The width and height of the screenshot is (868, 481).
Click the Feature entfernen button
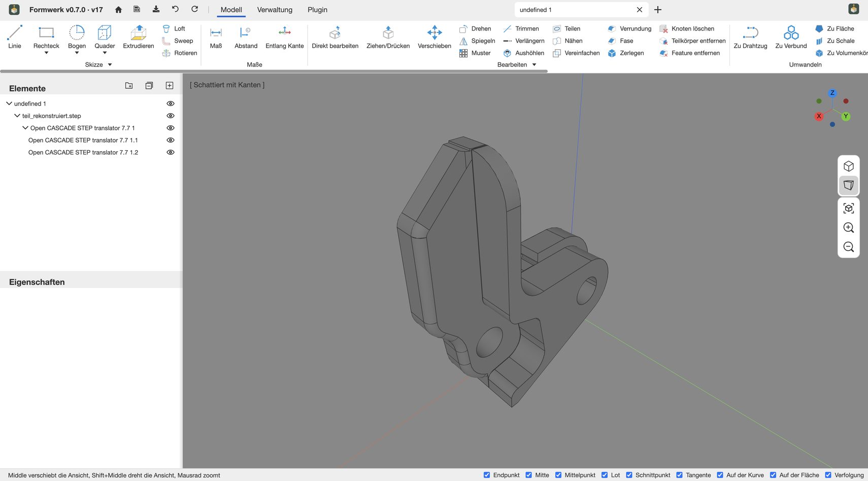click(689, 53)
